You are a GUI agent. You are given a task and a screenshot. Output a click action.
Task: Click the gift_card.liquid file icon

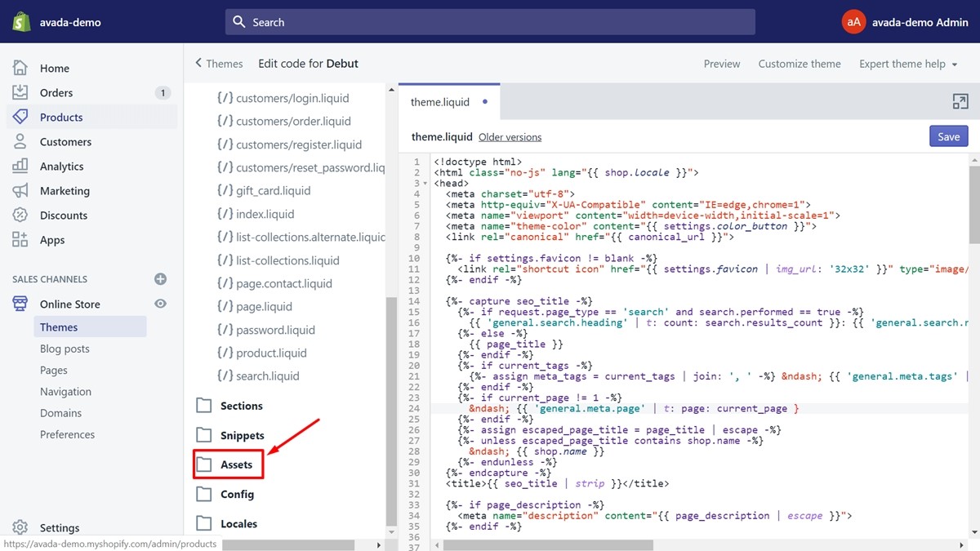(225, 190)
